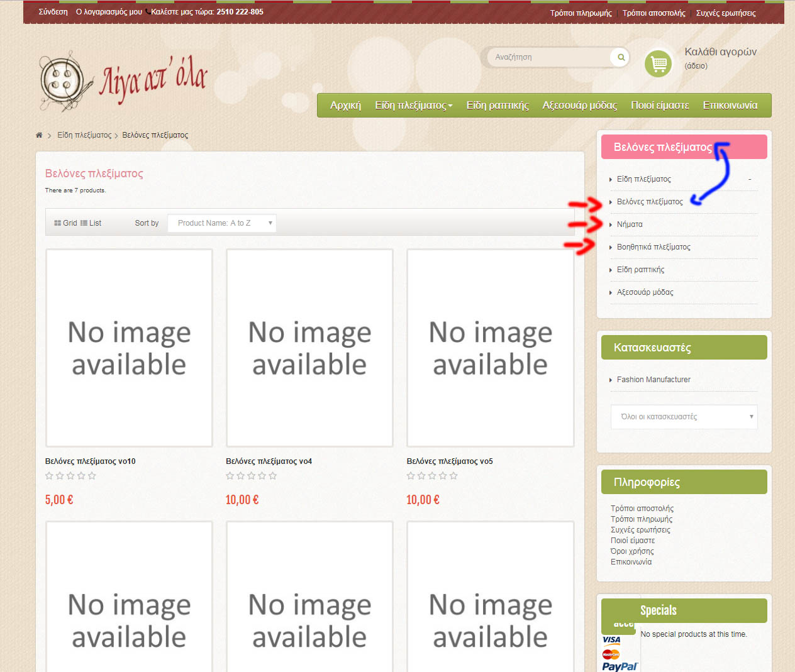The width and height of the screenshot is (795, 672).
Task: Select Βοηθητικά πλεξίματος in sidebar categories
Action: [653, 247]
